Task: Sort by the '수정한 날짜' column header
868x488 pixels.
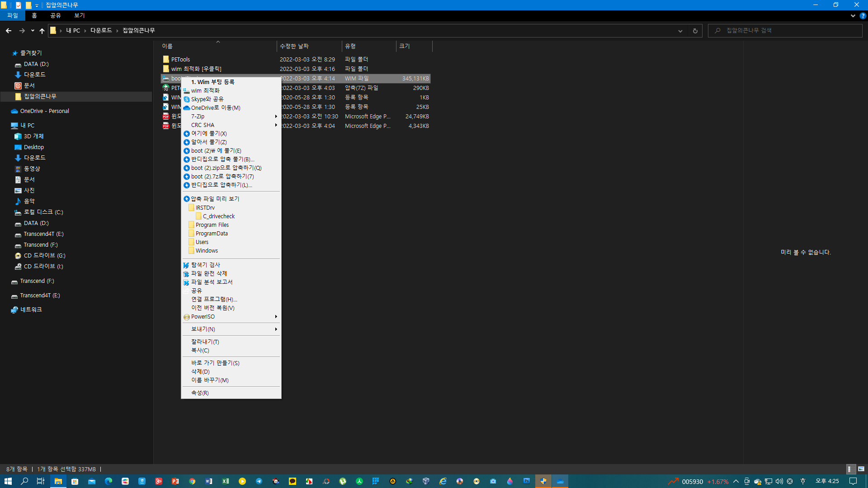Action: [309, 46]
